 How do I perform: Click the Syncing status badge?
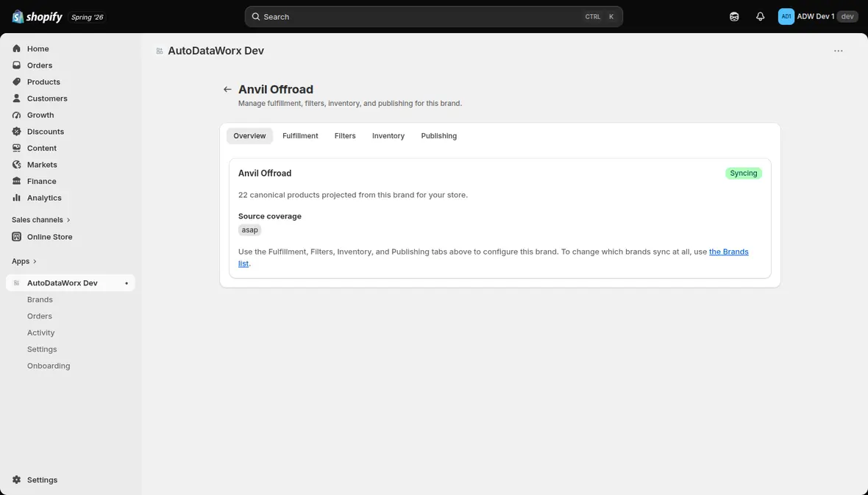pos(744,174)
